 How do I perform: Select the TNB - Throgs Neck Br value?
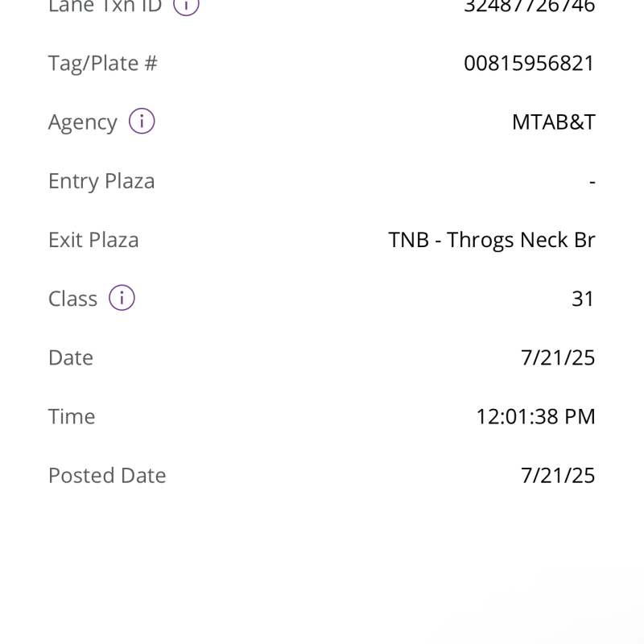[x=491, y=240]
